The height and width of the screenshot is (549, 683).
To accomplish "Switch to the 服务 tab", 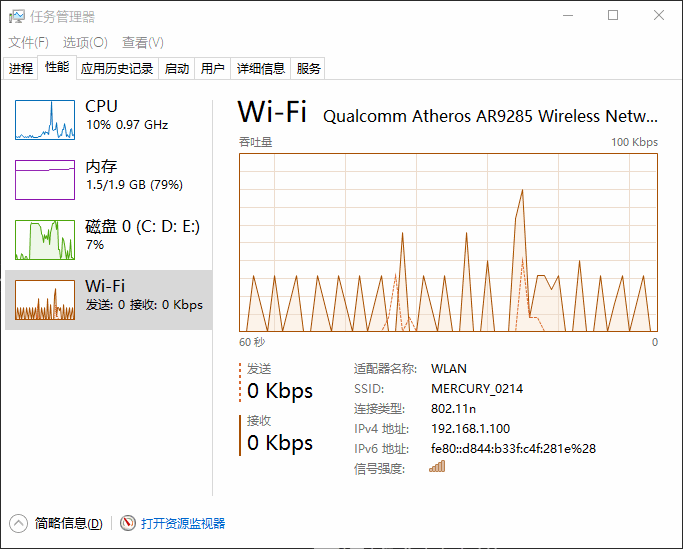I will coord(309,68).
